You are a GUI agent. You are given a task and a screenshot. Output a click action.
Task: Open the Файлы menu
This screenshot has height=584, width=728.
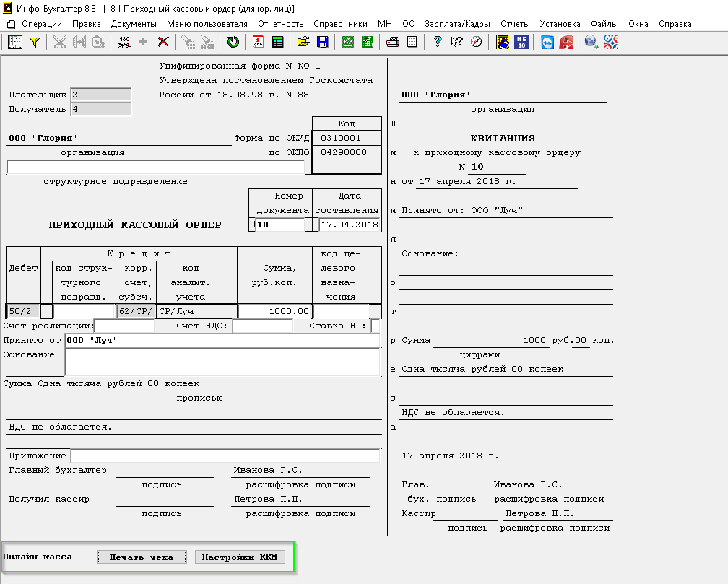[604, 24]
